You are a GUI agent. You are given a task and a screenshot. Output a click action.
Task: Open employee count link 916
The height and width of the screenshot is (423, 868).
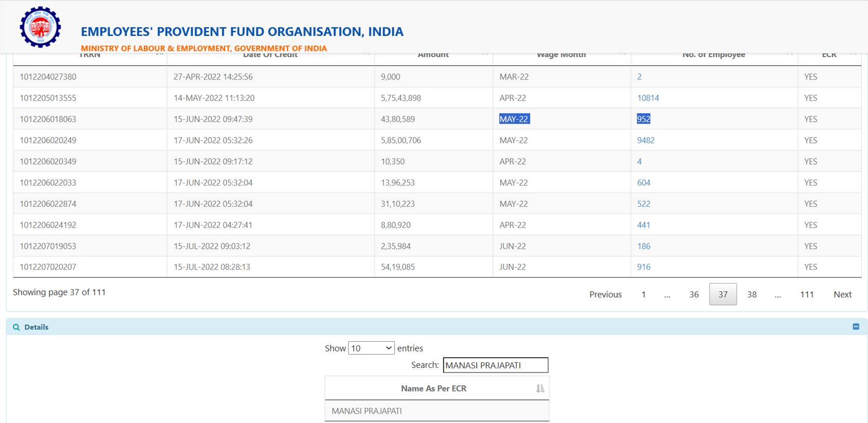pyautogui.click(x=644, y=267)
